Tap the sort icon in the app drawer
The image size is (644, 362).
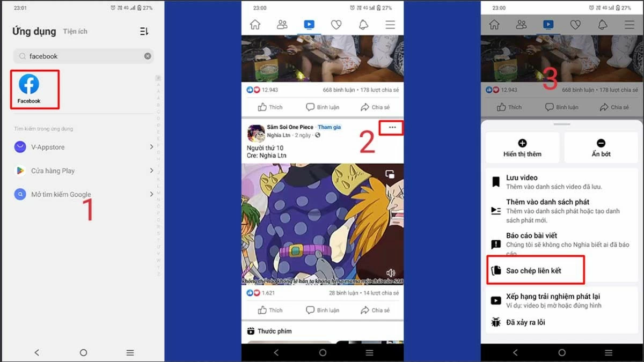(x=143, y=31)
